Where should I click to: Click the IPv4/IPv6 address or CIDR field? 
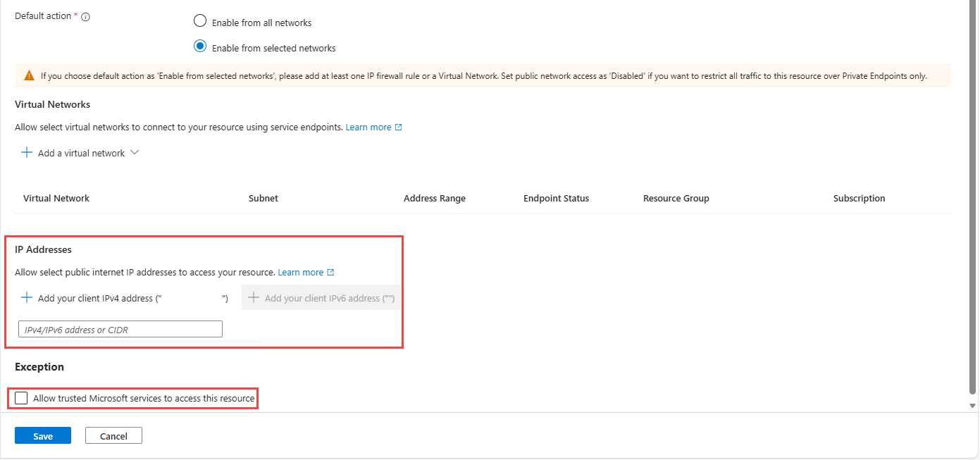120,329
